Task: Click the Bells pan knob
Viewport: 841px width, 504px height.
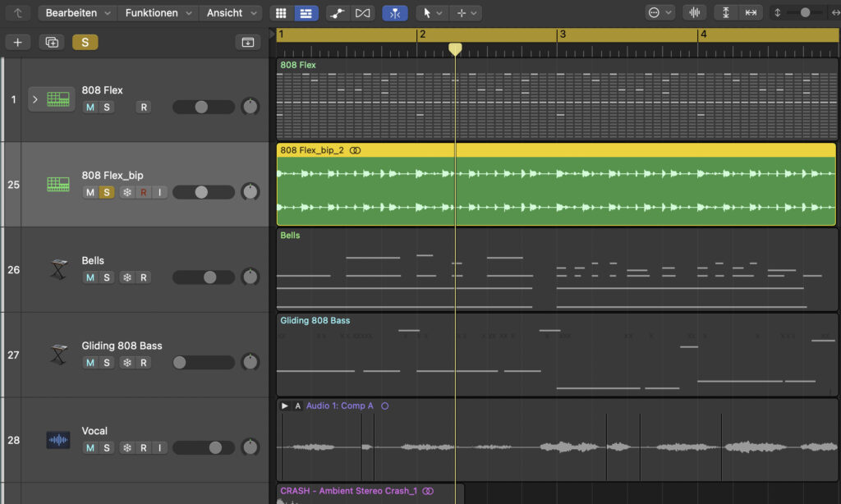Action: (250, 277)
